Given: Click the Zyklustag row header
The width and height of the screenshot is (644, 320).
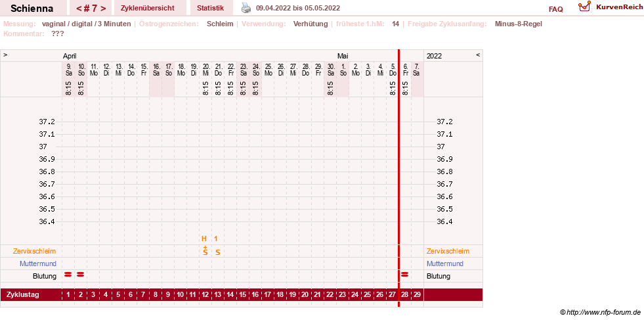Looking at the screenshot, I should [22, 294].
